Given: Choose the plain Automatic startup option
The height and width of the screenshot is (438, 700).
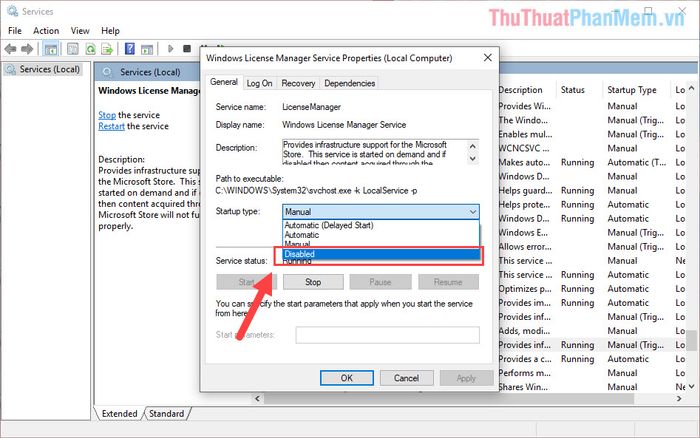Looking at the screenshot, I should [x=381, y=235].
